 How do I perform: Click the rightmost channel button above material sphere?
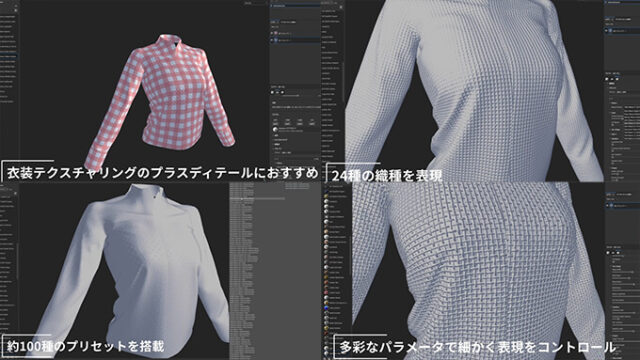312,124
